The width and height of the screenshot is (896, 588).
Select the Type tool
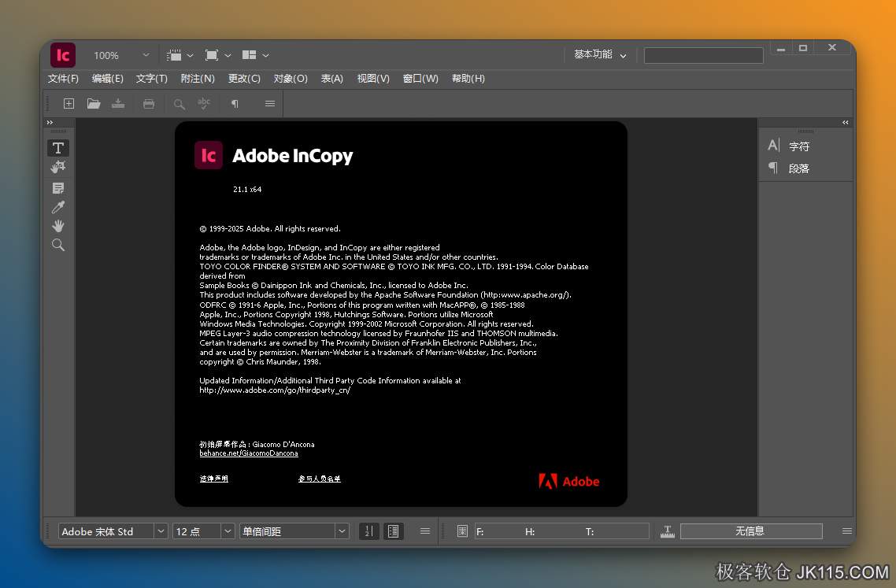click(x=57, y=148)
